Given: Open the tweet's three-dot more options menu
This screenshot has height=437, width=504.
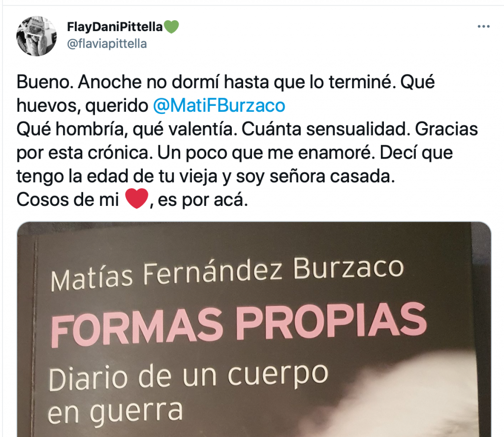Looking at the screenshot, I should 483,27.
